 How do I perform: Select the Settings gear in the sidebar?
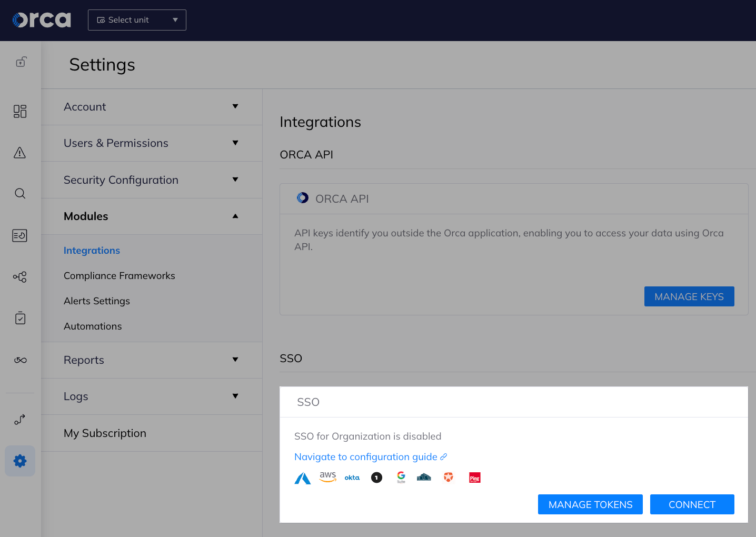click(x=19, y=461)
